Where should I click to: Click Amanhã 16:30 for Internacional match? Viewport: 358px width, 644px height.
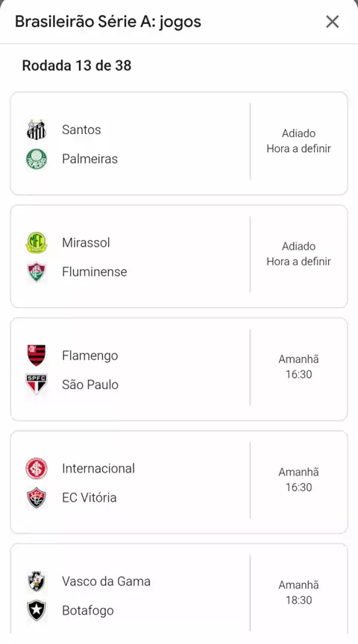click(299, 480)
